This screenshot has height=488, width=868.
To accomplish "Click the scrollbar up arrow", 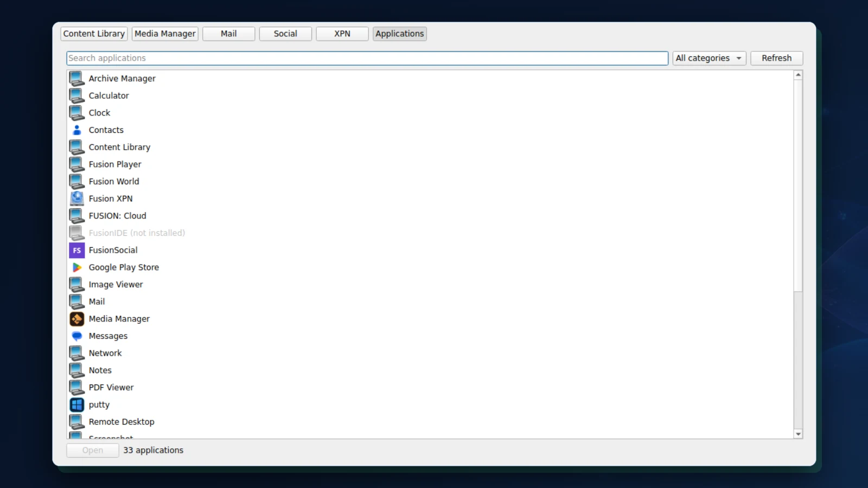I will 798,75.
